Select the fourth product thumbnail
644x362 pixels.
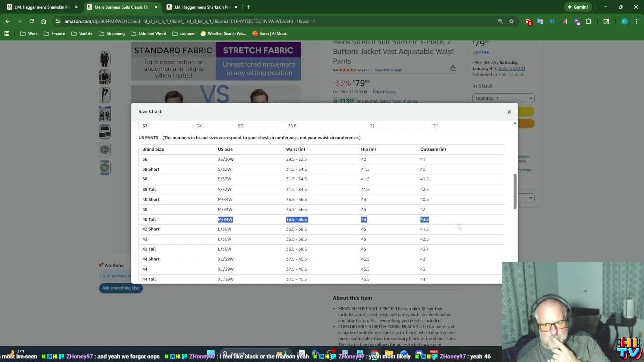[x=104, y=113]
